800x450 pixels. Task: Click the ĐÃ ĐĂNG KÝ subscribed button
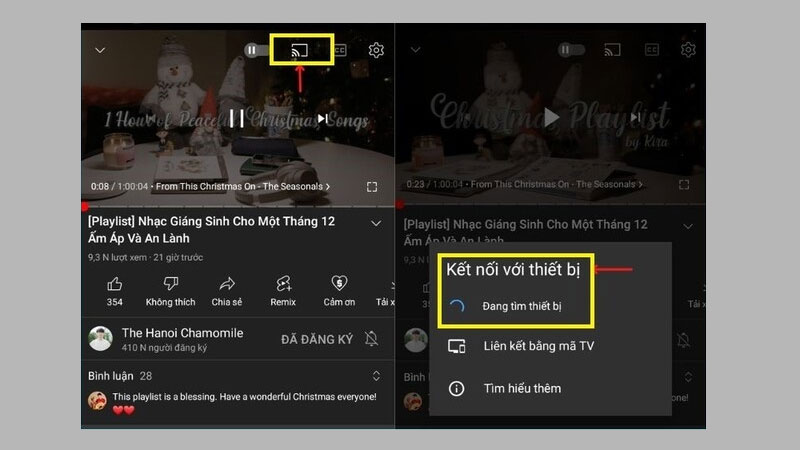pos(317,339)
